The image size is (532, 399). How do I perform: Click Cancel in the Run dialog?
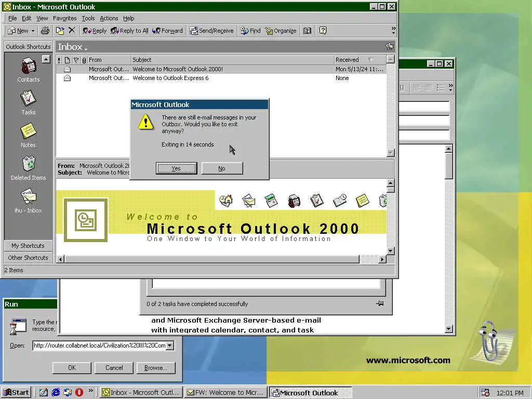click(114, 368)
